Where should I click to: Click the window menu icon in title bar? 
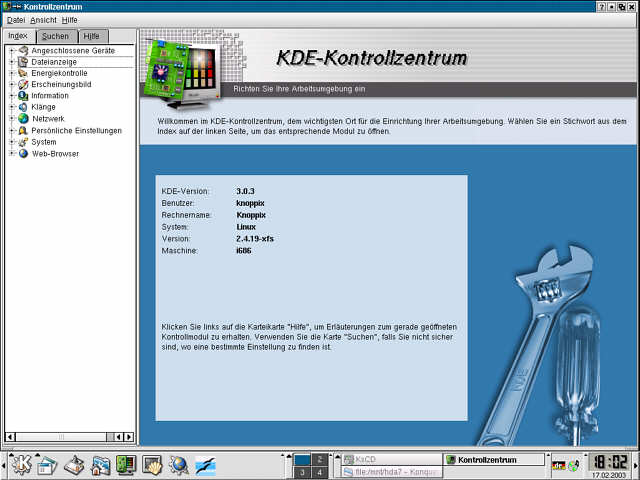tap(7, 6)
